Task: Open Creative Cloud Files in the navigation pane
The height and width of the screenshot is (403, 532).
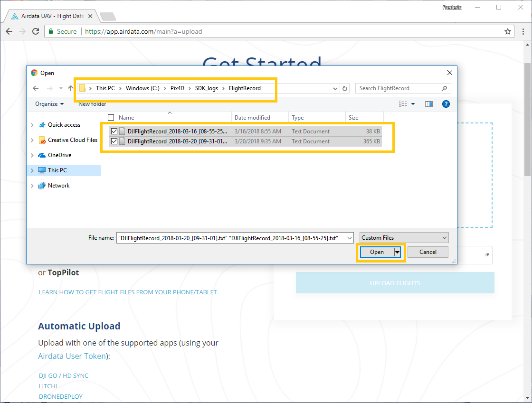Action: click(68, 140)
